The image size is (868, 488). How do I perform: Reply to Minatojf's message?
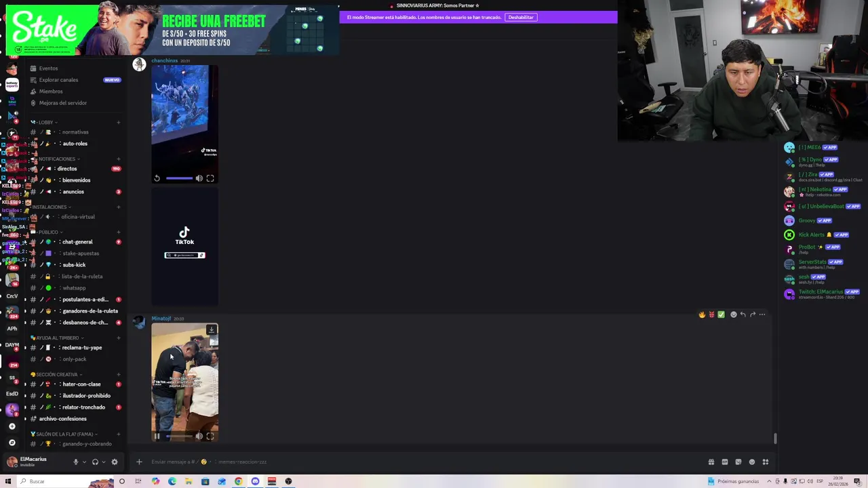[x=743, y=314]
